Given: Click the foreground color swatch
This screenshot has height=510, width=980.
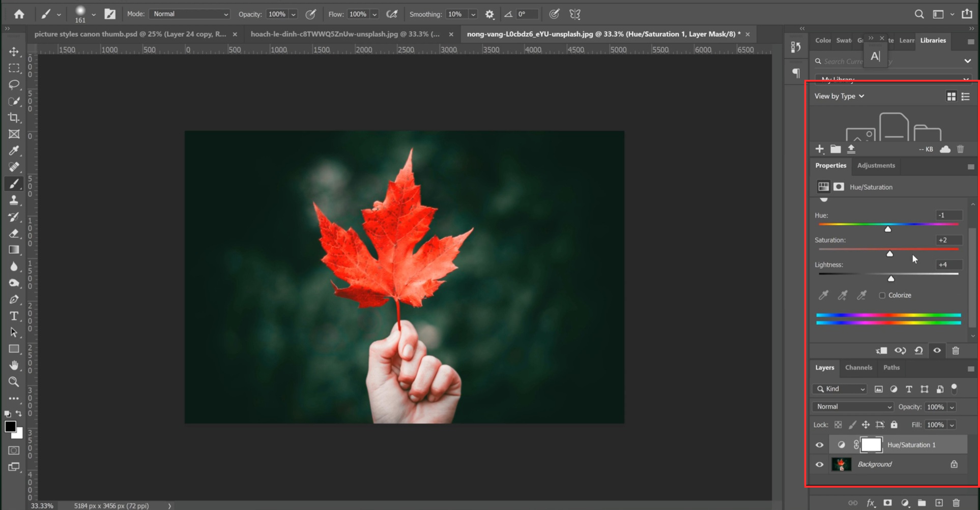Looking at the screenshot, I should (10, 426).
